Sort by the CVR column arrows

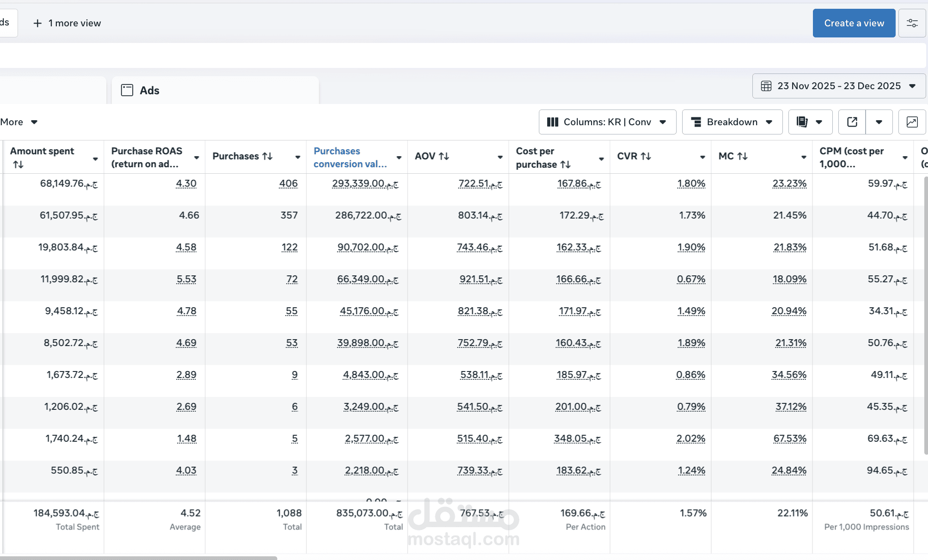[x=646, y=156]
